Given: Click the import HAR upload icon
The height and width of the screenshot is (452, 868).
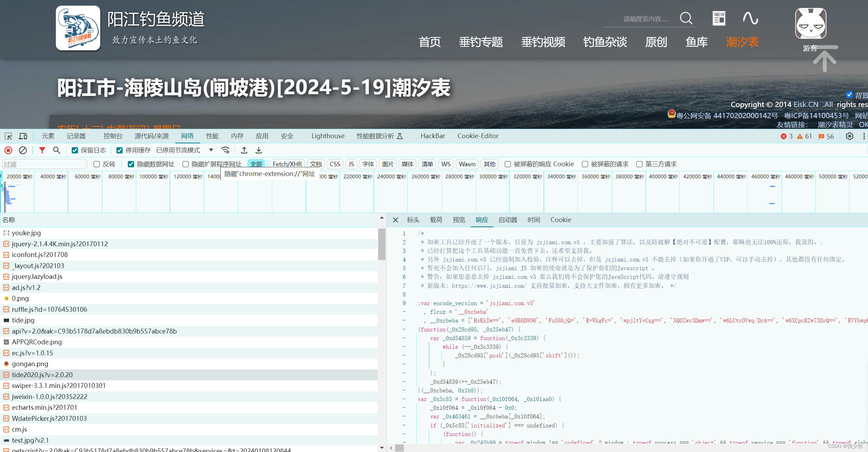Looking at the screenshot, I should (244, 150).
